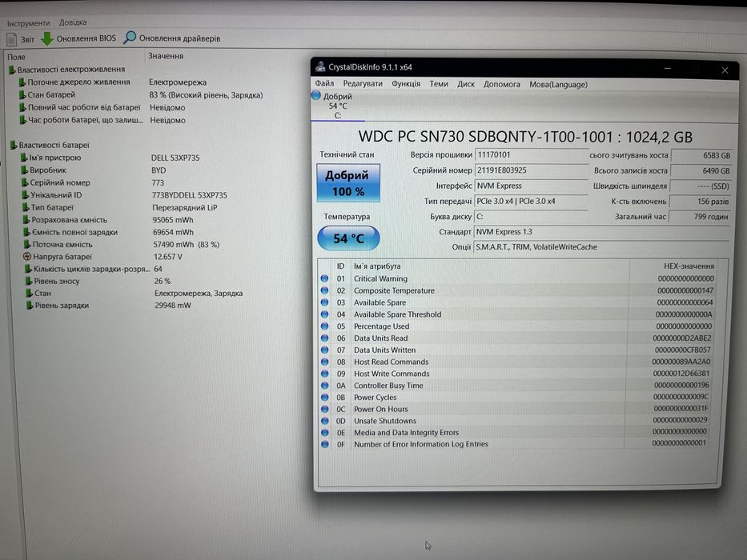Select the Ім'я пристрою row
The width and height of the screenshot is (747, 560).
(110, 158)
